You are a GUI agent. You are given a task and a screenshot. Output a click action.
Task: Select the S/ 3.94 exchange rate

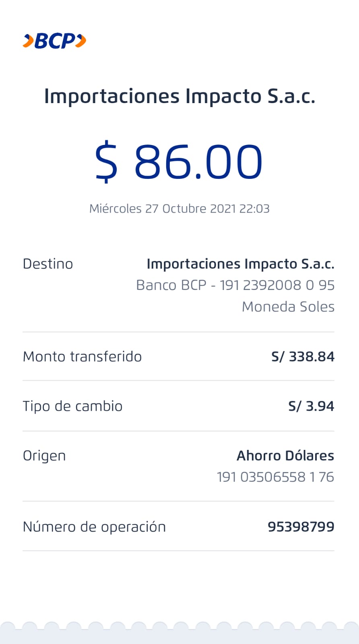point(311,406)
